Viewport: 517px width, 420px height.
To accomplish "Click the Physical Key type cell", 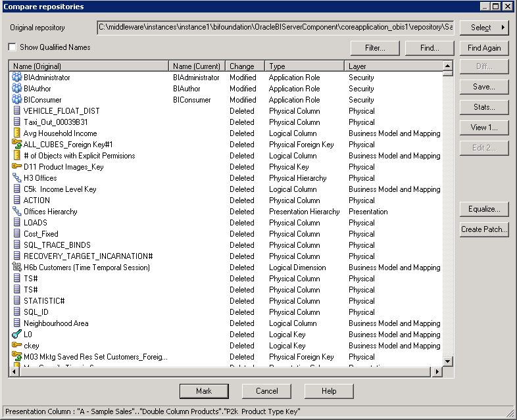I will point(289,167).
